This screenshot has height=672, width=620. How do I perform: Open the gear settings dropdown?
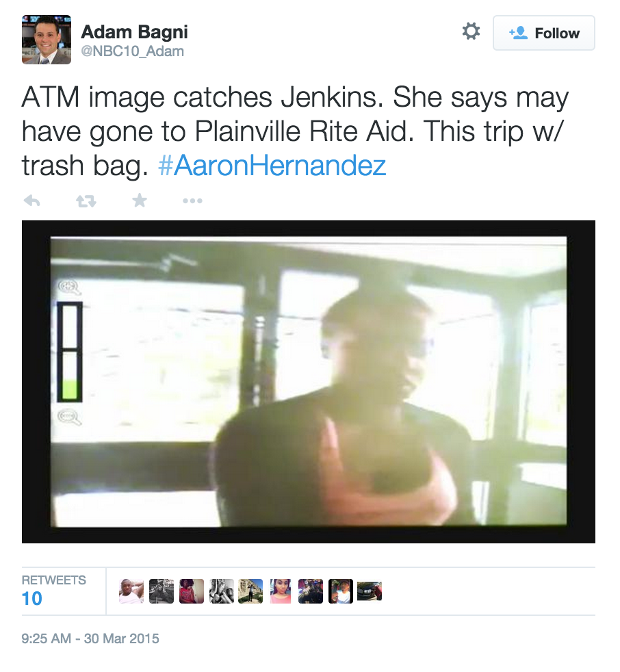coord(471,31)
